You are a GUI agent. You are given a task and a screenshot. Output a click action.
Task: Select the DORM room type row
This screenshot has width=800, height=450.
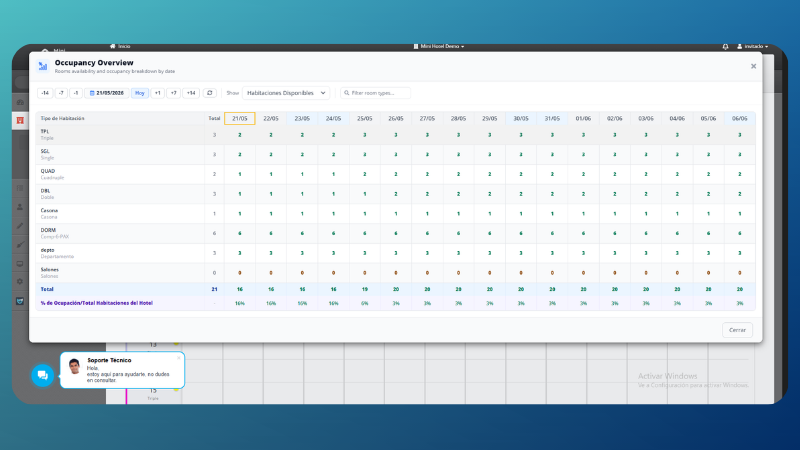click(x=395, y=233)
